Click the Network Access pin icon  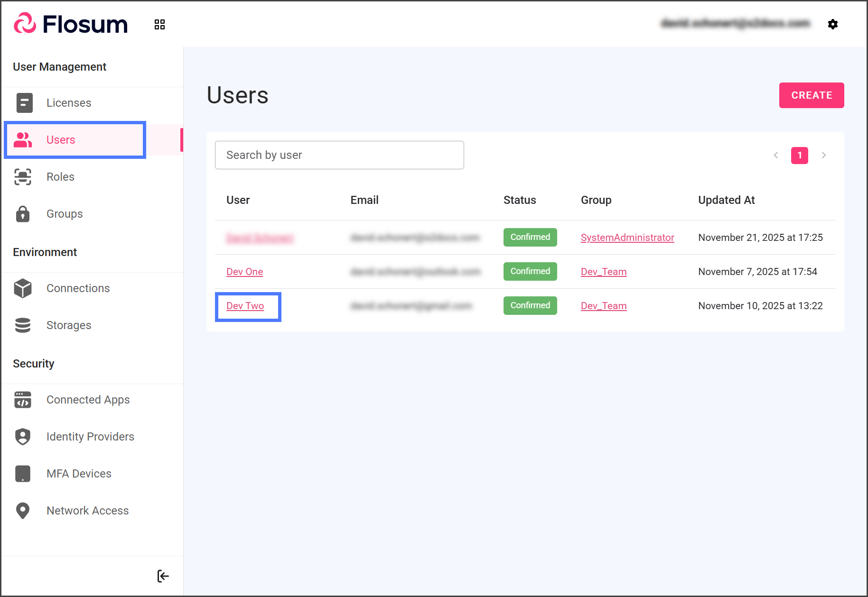pyautogui.click(x=23, y=511)
